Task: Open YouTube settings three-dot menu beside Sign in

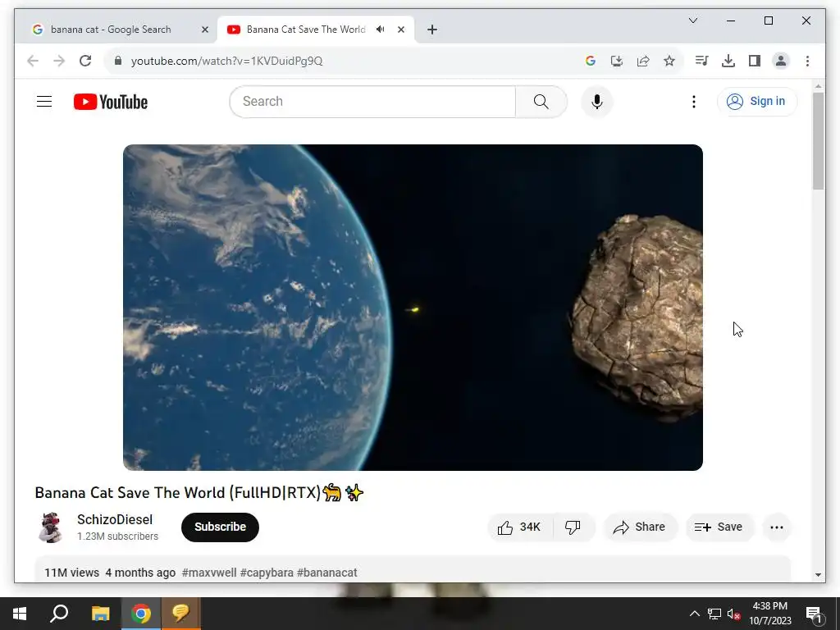Action: (x=694, y=101)
